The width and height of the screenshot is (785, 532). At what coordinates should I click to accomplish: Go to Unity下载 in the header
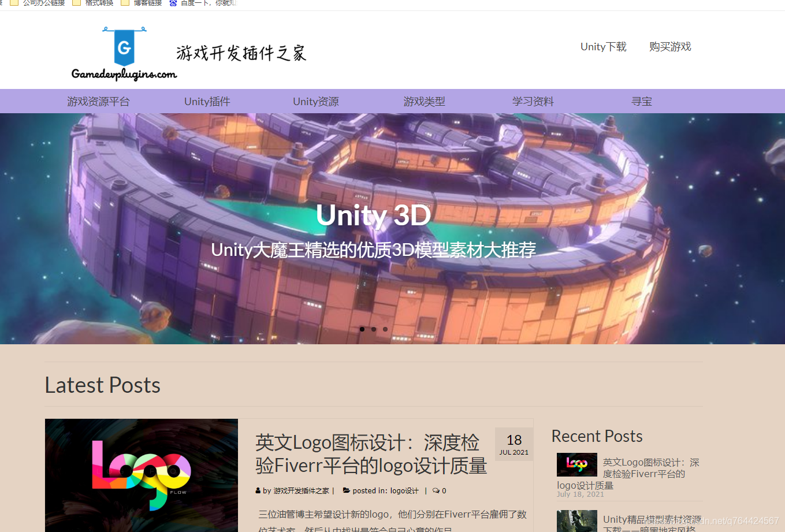click(x=603, y=47)
